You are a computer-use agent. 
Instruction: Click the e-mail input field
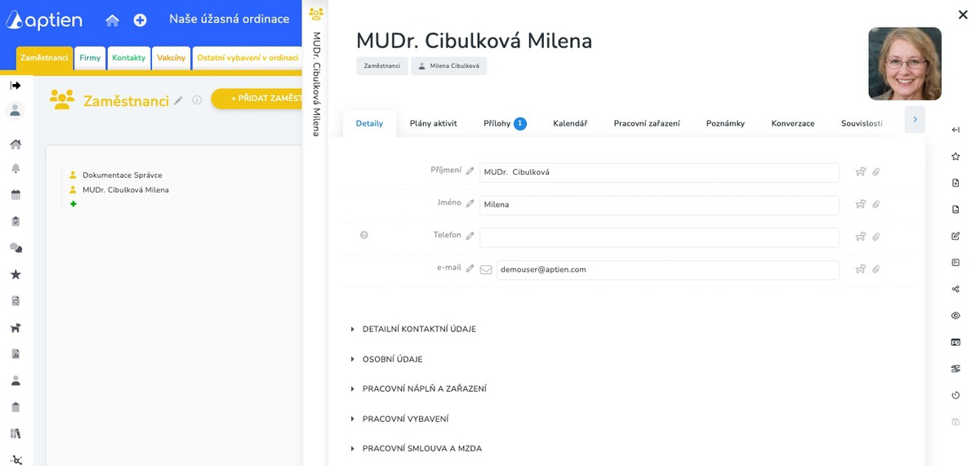(x=667, y=270)
